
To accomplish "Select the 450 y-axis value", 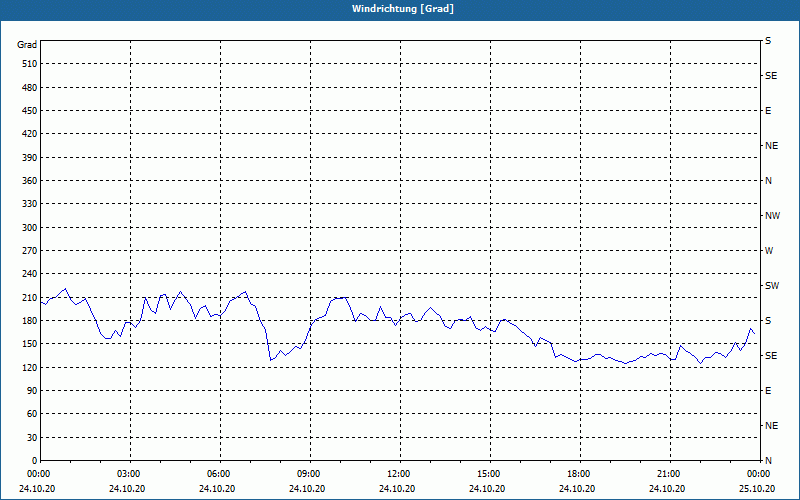I will coord(30,111).
